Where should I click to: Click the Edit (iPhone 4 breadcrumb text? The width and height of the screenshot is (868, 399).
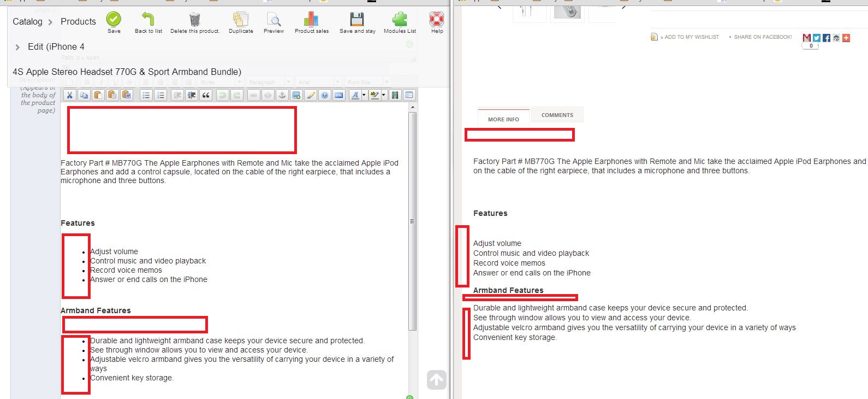pos(56,46)
